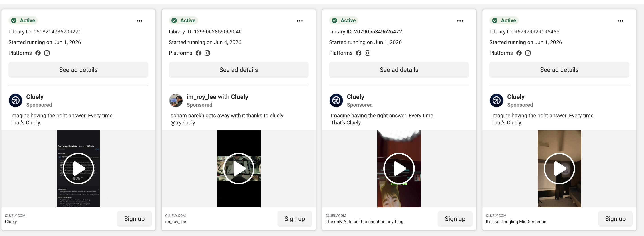Click the Cluely logo avatar on ad 2079055349626472

coord(336,100)
